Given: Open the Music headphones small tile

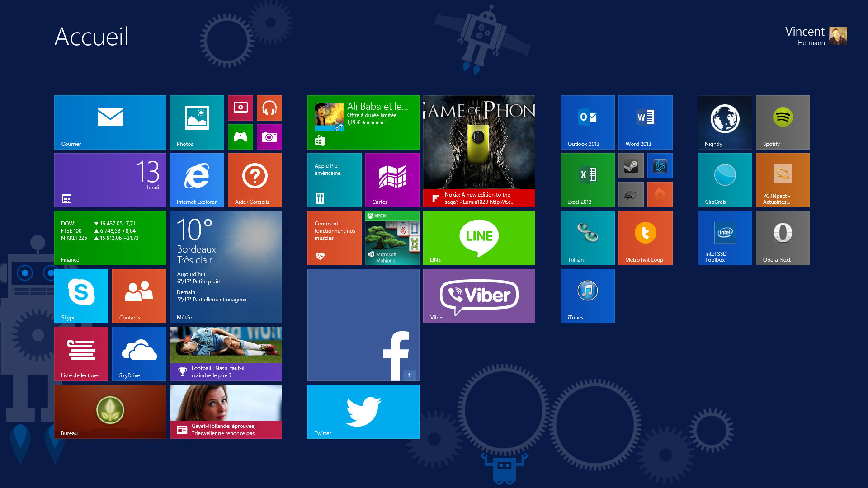Looking at the screenshot, I should [x=269, y=108].
